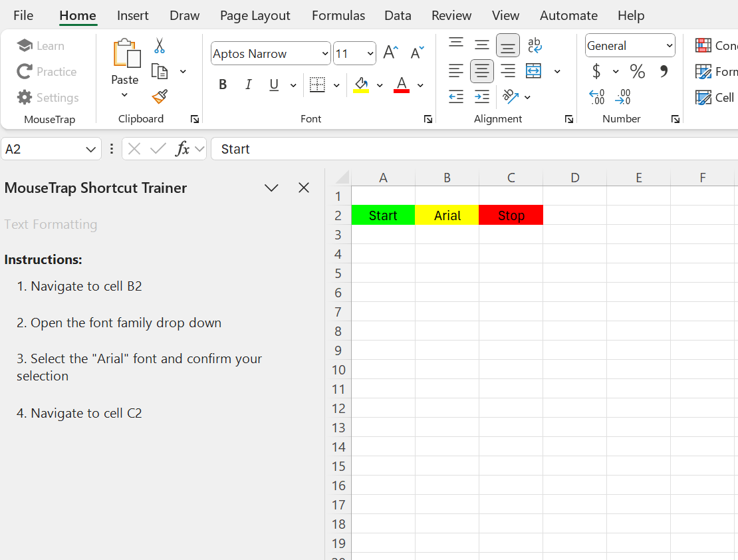Increase the font size
738x560 pixels.
click(390, 53)
